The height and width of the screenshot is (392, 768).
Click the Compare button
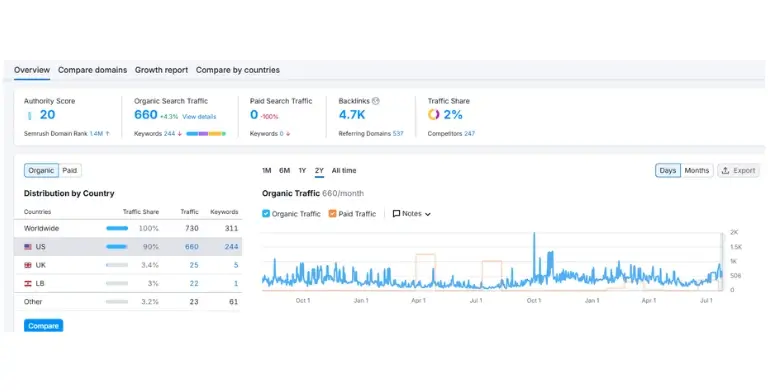coord(44,326)
